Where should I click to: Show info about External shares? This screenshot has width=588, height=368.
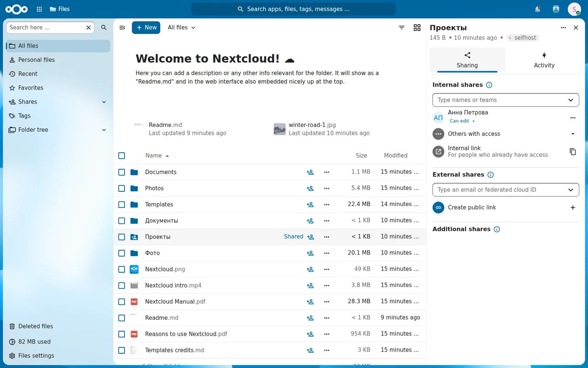pos(491,175)
